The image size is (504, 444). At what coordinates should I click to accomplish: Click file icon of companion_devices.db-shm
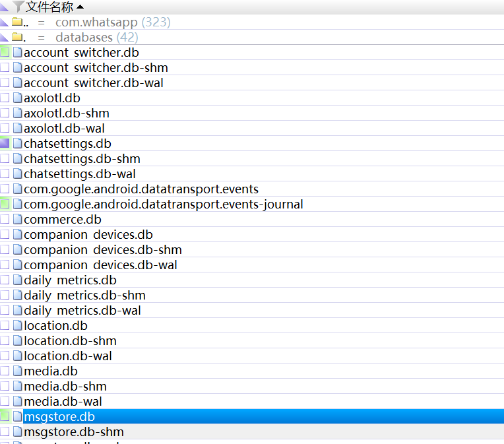18,249
